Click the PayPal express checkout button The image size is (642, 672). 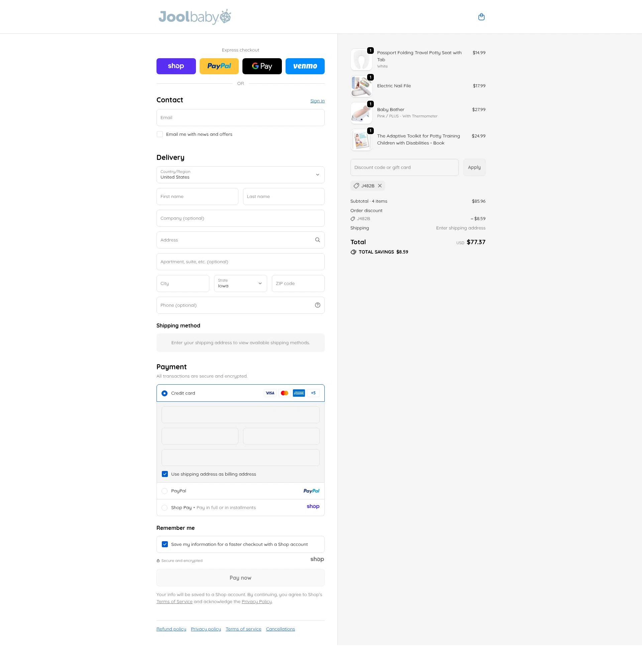pyautogui.click(x=219, y=66)
